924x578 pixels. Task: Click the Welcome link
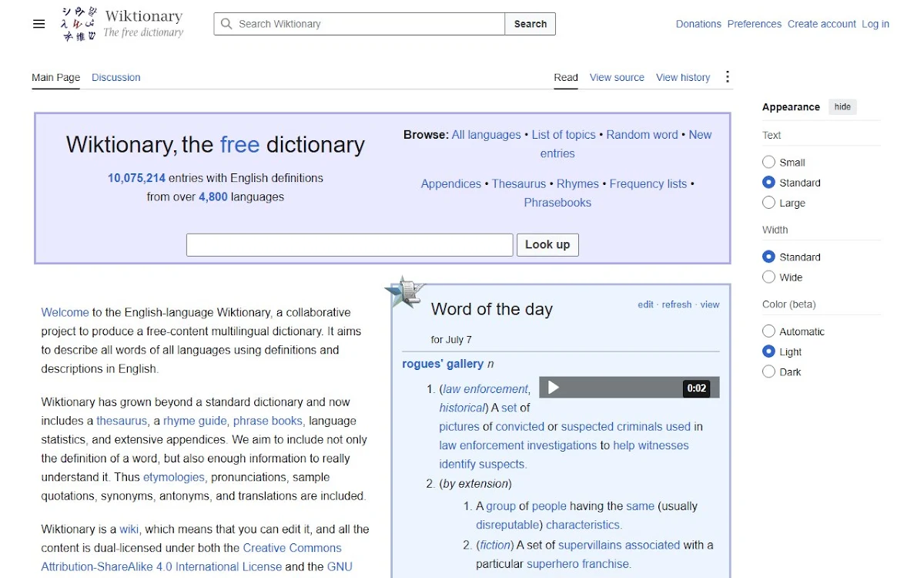point(65,312)
